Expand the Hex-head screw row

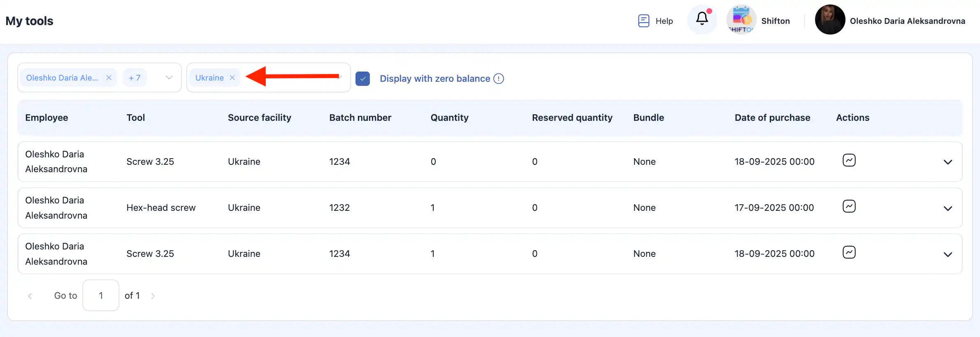pyautogui.click(x=947, y=208)
